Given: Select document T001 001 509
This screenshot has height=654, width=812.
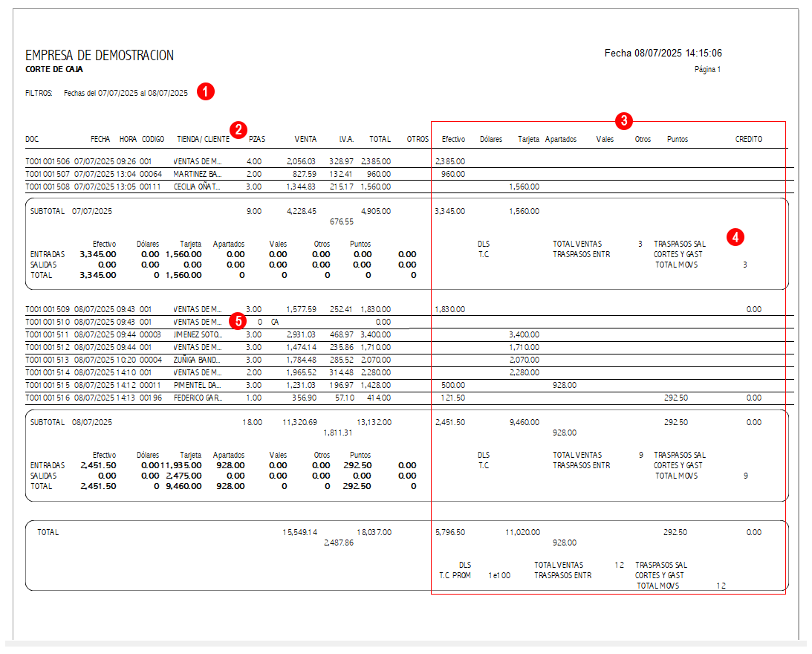Looking at the screenshot, I should click(x=48, y=309).
